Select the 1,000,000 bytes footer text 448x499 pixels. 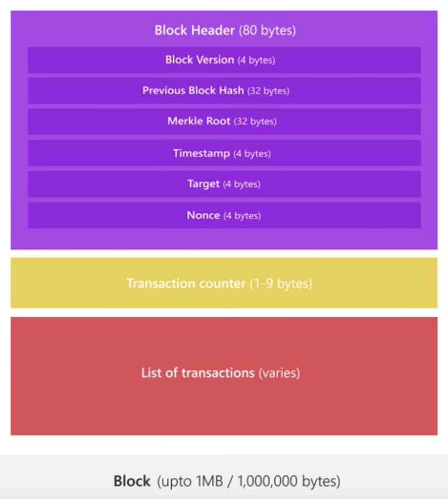click(296, 481)
